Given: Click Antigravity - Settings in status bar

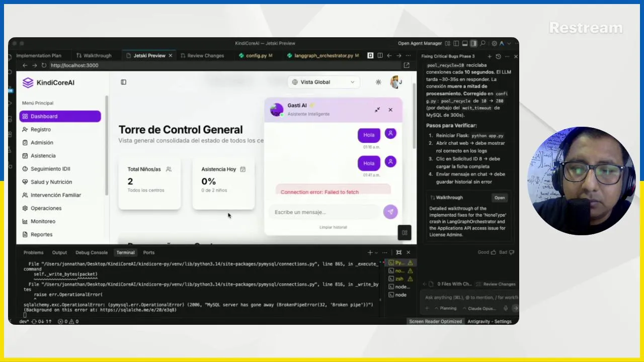Looking at the screenshot, I should 490,321.
